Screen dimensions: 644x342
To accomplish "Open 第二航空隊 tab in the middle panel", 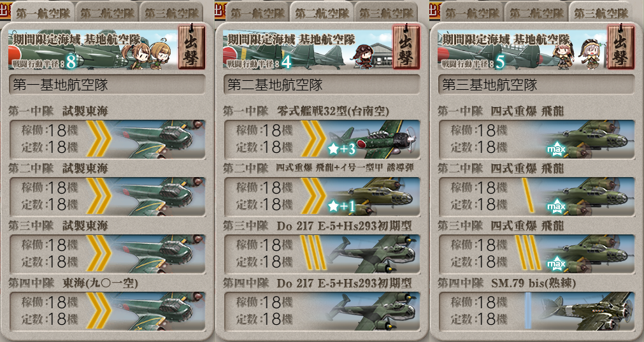I will pos(322,13).
